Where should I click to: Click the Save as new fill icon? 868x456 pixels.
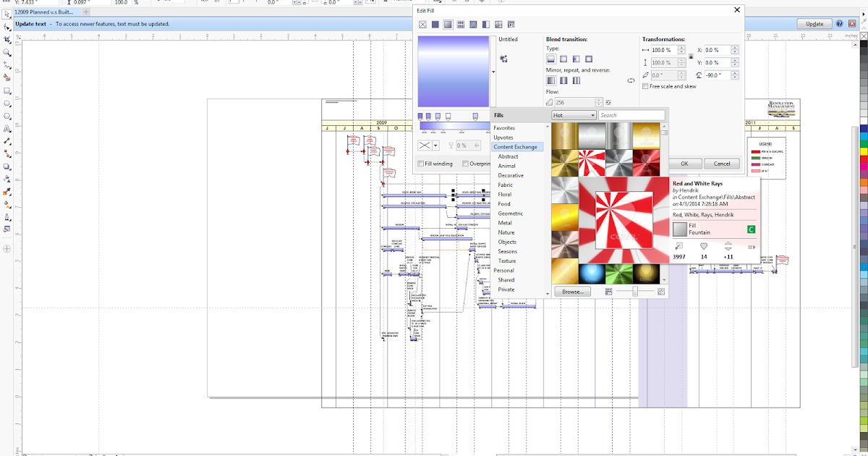(x=503, y=59)
